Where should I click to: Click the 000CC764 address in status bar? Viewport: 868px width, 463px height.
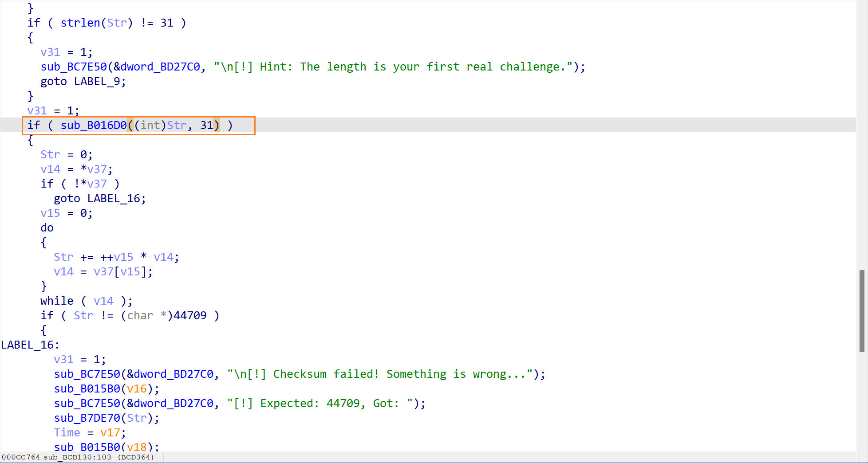coord(20,457)
